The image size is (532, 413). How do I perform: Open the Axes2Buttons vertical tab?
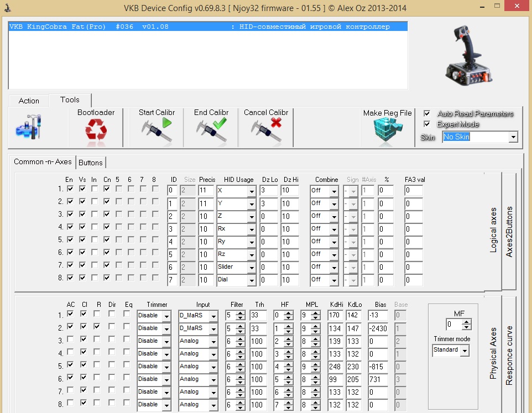(509, 232)
